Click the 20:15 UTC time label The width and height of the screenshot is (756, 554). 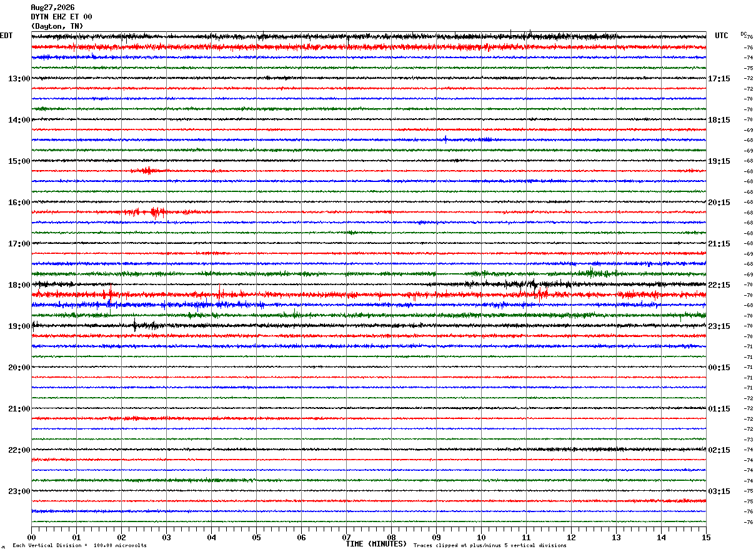click(x=719, y=203)
